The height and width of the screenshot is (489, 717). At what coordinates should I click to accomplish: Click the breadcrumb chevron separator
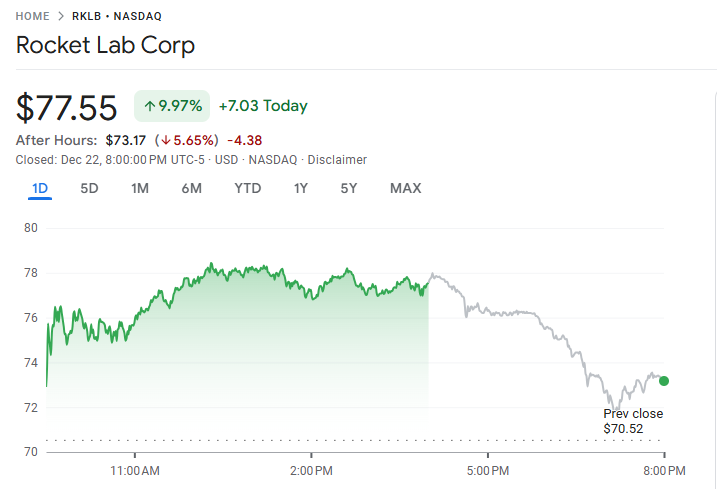(60, 16)
